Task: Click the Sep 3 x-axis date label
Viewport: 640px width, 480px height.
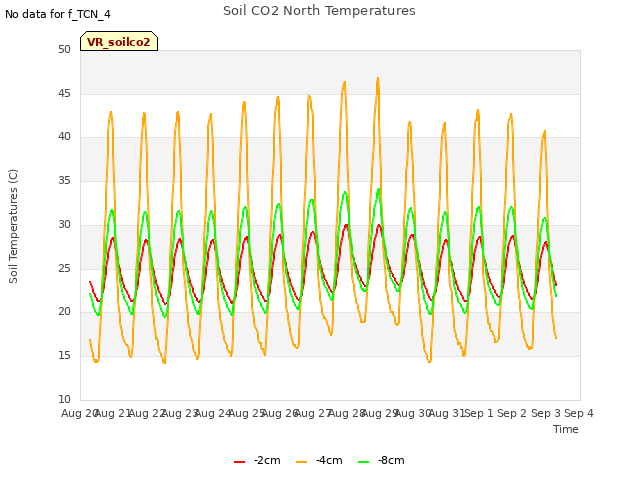Action: coord(546,413)
